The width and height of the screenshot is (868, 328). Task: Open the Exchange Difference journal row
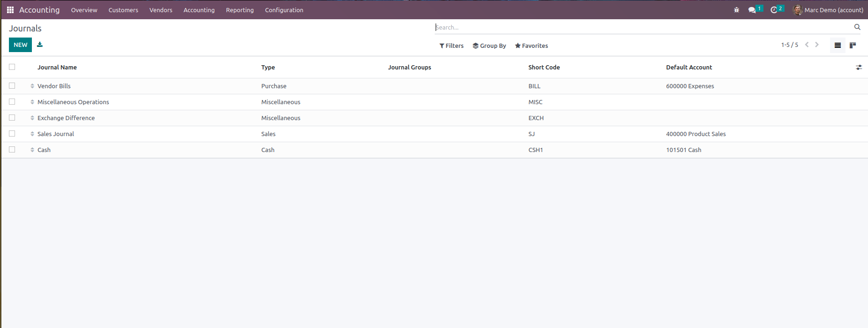point(434,118)
